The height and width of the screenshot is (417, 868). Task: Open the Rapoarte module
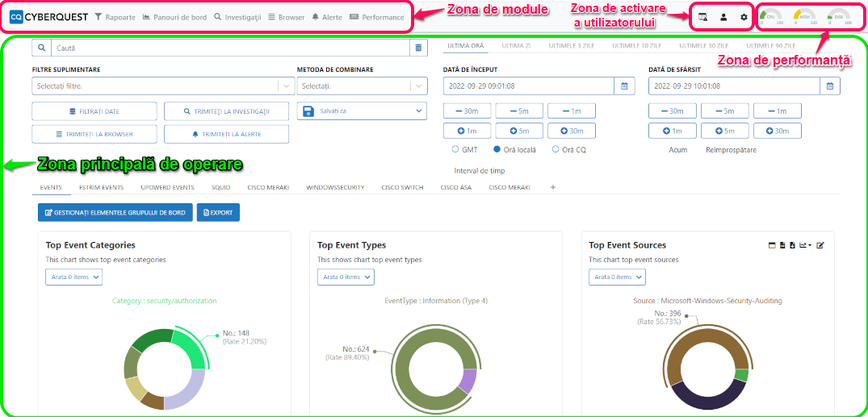pyautogui.click(x=115, y=17)
